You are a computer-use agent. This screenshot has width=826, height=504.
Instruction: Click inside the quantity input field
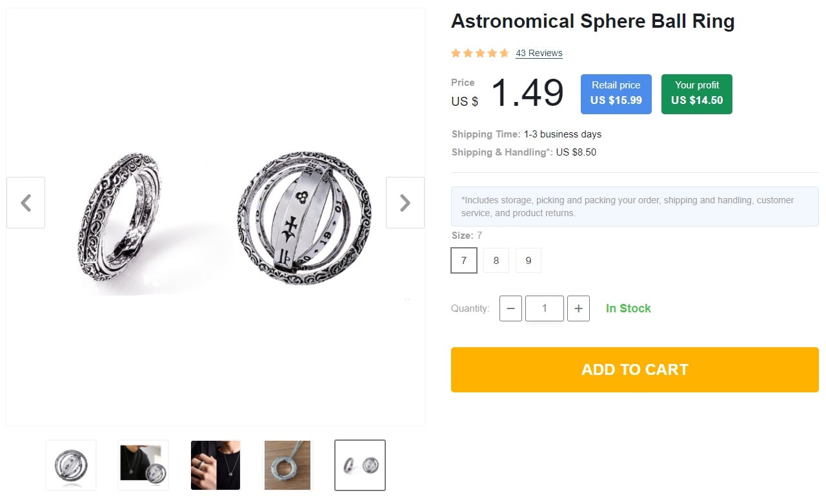pyautogui.click(x=544, y=308)
